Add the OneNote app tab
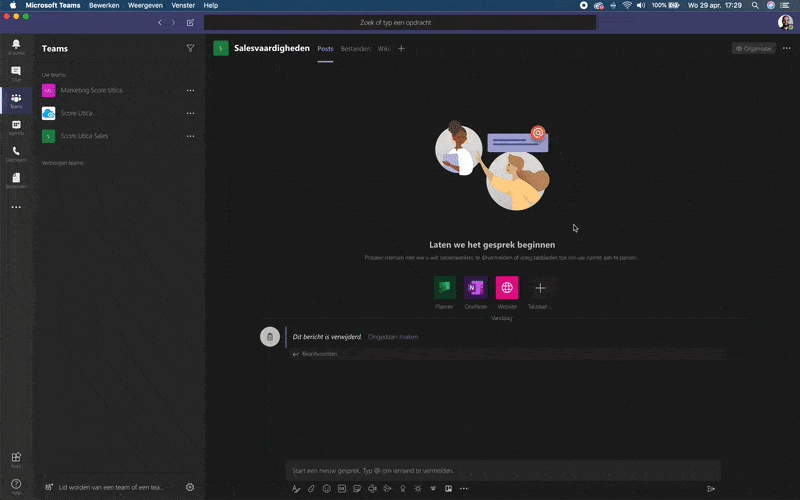The height and width of the screenshot is (500, 800). tap(475, 288)
